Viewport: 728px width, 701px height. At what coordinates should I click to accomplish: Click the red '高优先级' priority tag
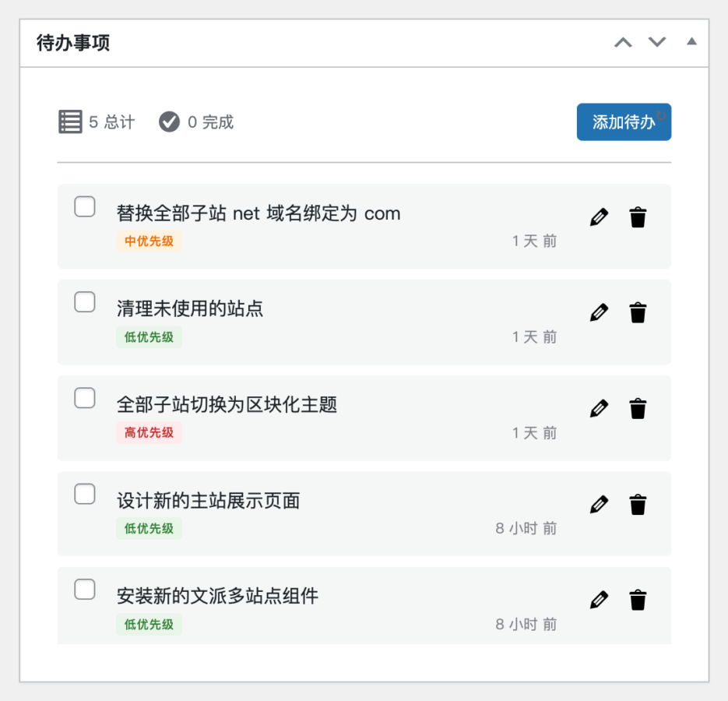149,433
